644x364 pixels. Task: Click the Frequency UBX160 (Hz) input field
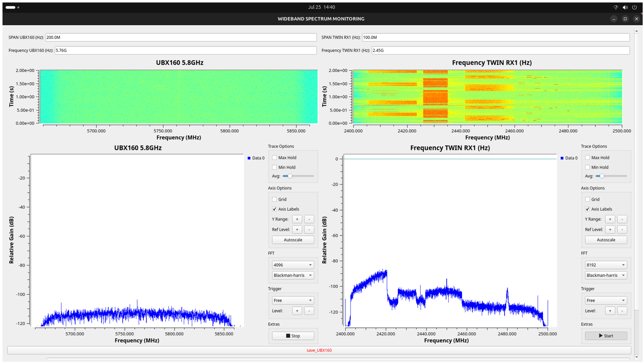[185, 50]
